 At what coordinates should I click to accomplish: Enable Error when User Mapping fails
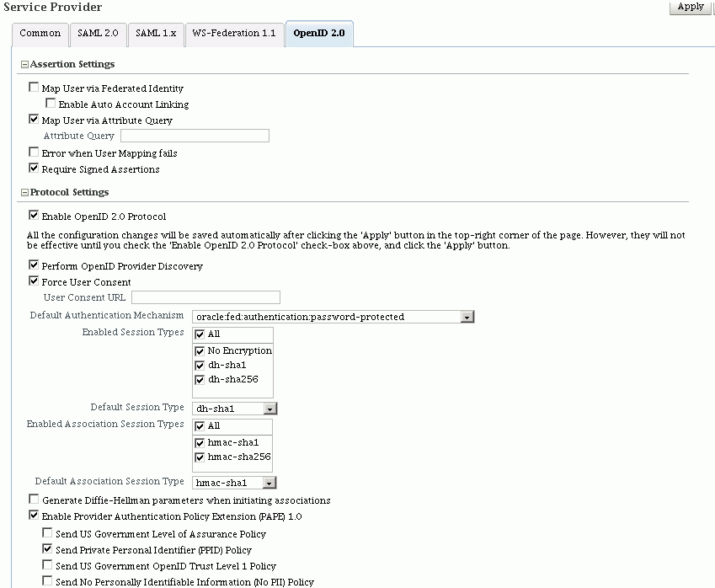(34, 152)
